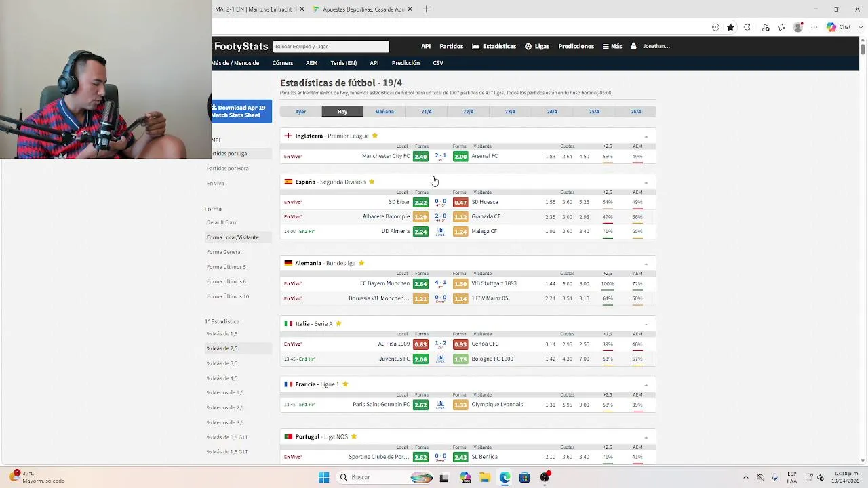This screenshot has height=488, width=868.
Task: Open the API link in the top navigation
Action: pos(426,46)
